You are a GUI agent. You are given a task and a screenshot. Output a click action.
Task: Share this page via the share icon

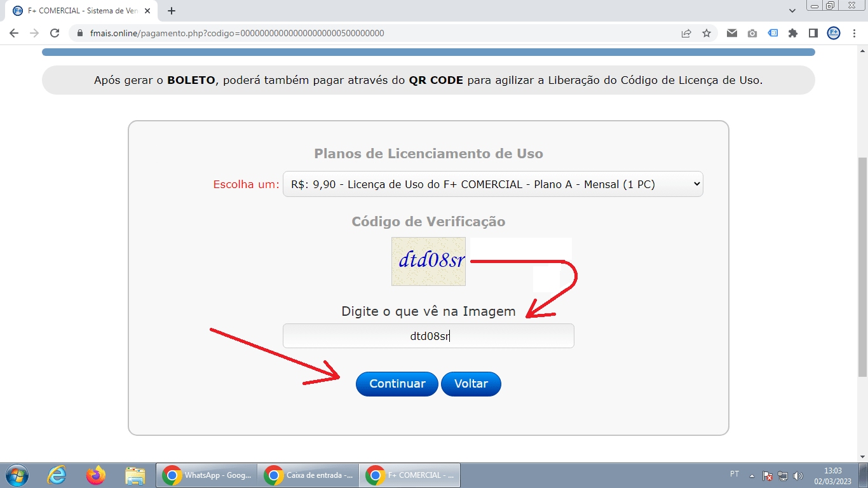coord(686,33)
